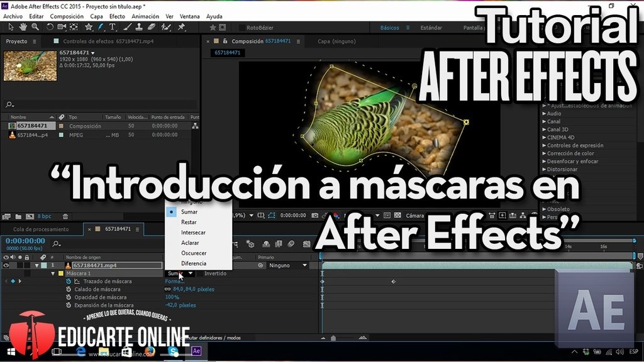Toggle the stopwatch on Trazado de máscara

click(67, 281)
